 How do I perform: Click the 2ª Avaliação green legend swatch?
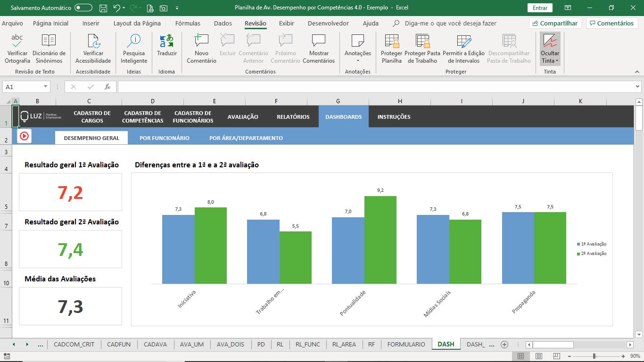pyautogui.click(x=578, y=254)
